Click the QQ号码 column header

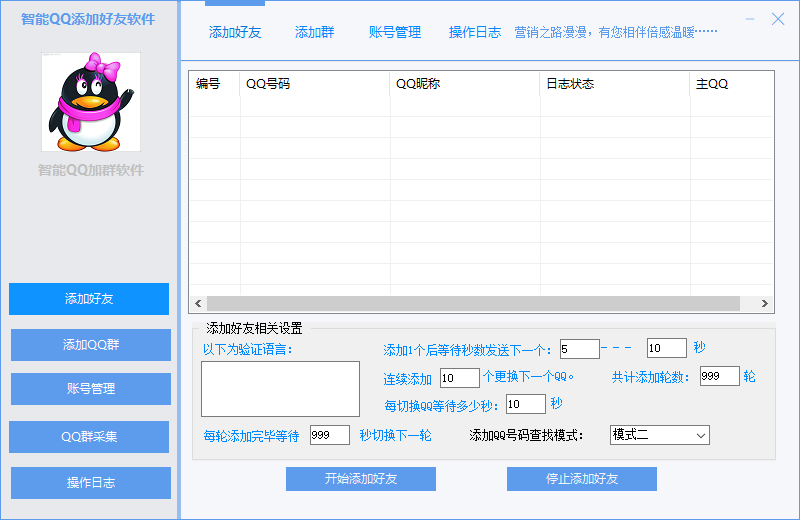tap(314, 84)
